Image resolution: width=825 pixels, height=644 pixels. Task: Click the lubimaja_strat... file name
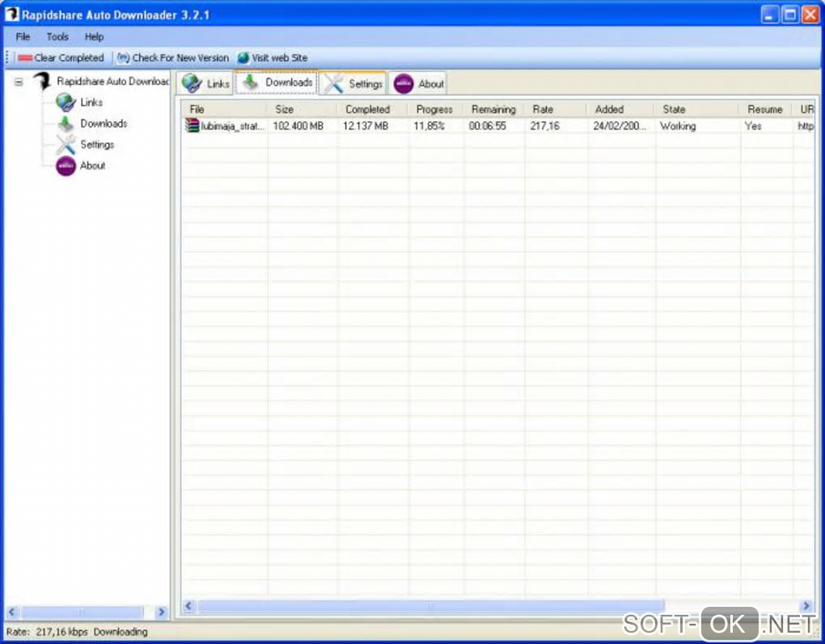(x=233, y=126)
